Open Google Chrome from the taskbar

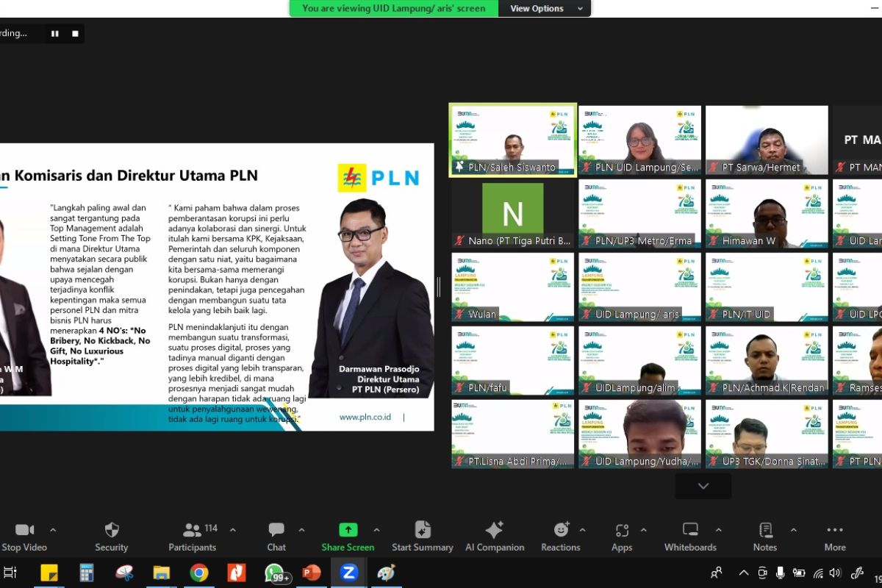[198, 573]
